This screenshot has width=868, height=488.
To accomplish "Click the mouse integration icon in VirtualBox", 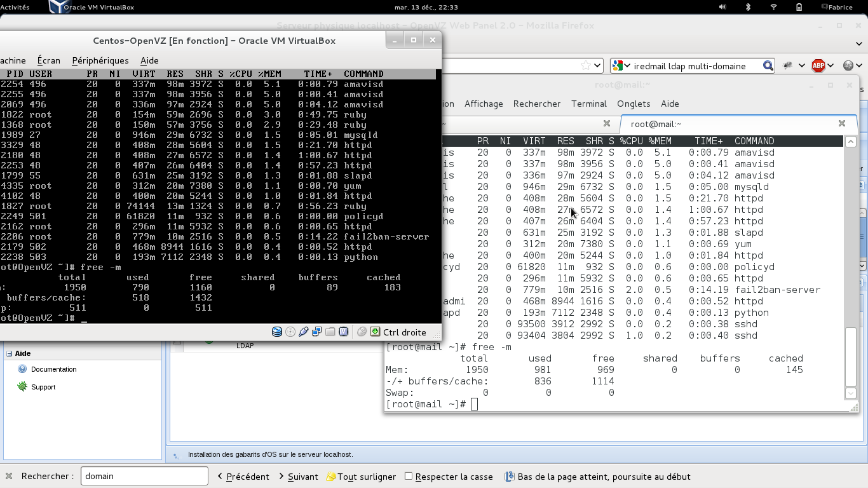I will tap(362, 332).
